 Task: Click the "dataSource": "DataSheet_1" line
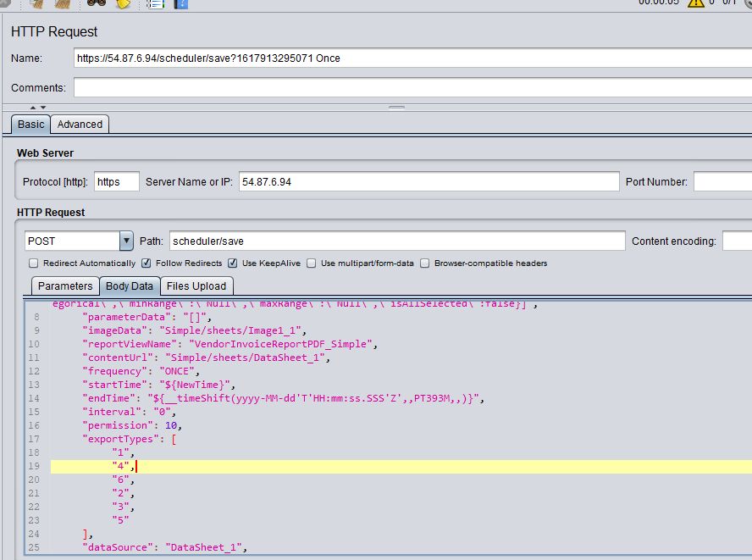pos(164,547)
